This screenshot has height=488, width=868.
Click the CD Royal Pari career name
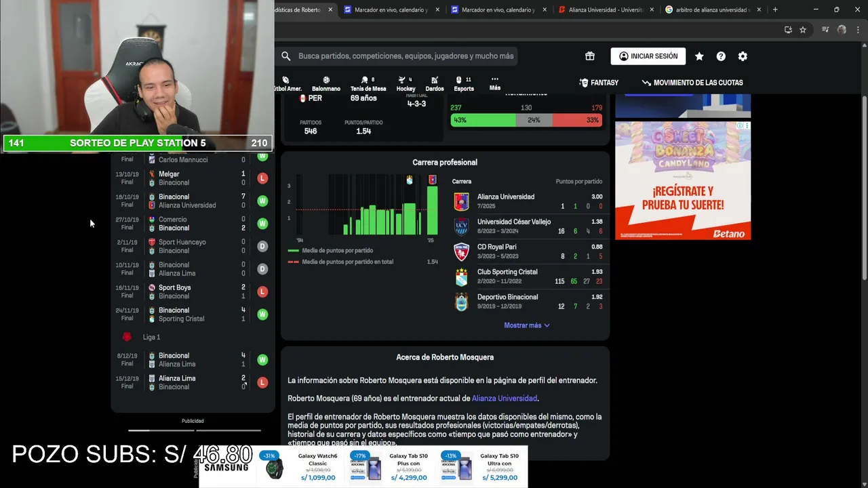496,247
